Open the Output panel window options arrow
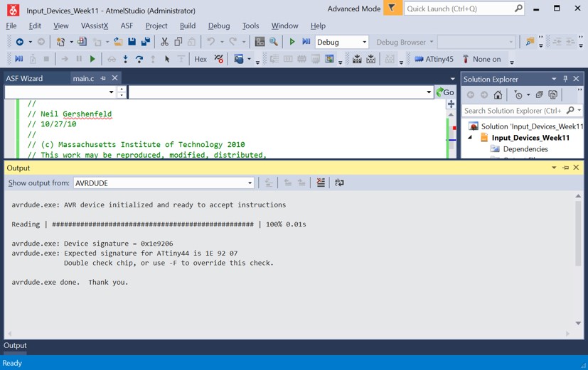The height and width of the screenshot is (370, 588). (554, 168)
